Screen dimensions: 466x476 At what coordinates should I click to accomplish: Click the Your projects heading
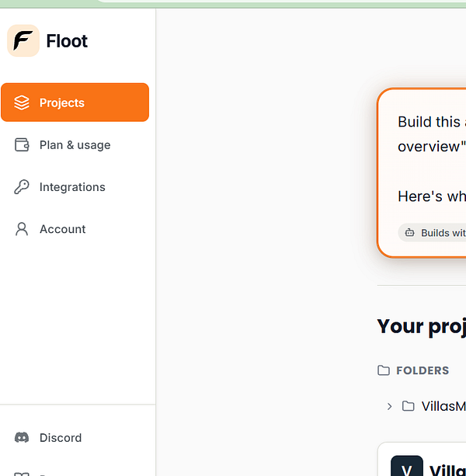click(x=422, y=327)
